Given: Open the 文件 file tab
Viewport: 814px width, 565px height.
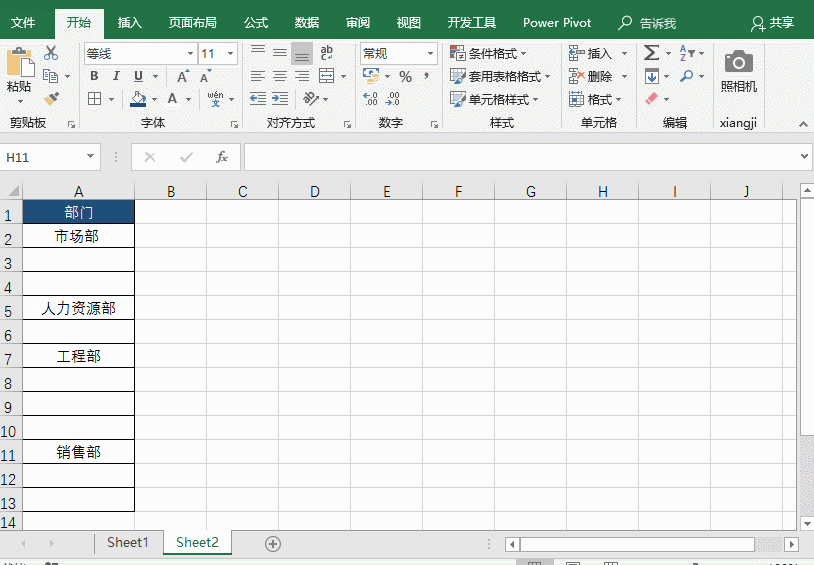Looking at the screenshot, I should (x=23, y=23).
